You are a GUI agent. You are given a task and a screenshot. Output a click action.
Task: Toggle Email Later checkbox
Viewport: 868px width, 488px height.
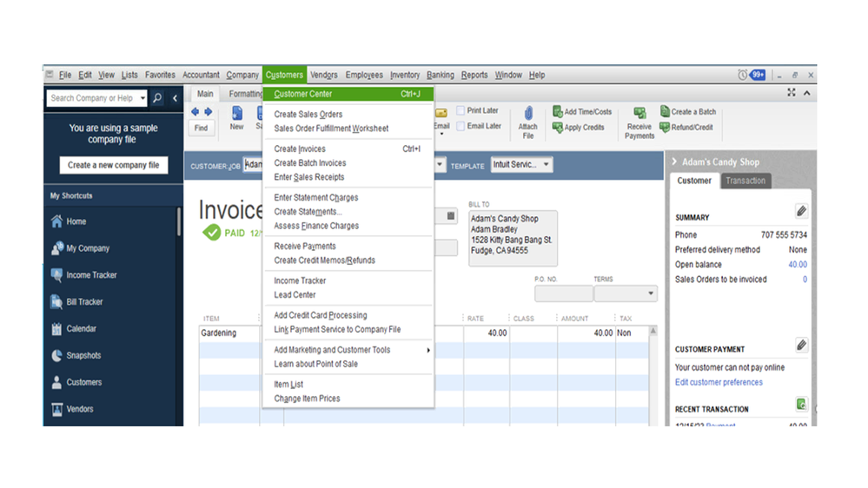pos(461,126)
